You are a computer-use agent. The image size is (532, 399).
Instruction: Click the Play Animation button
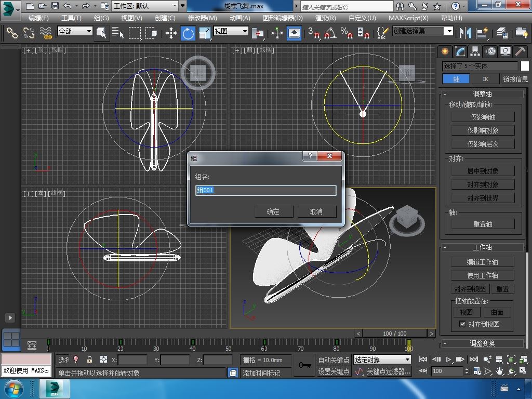(448, 359)
